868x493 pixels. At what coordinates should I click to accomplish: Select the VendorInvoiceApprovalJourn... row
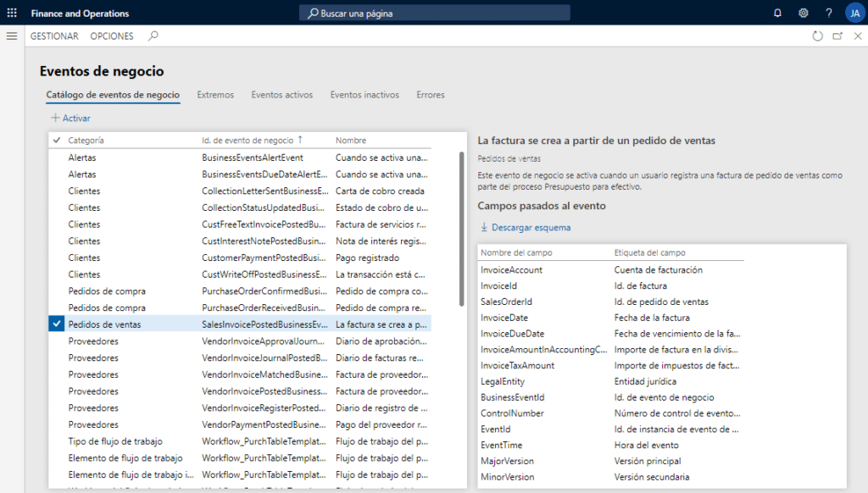(x=240, y=341)
